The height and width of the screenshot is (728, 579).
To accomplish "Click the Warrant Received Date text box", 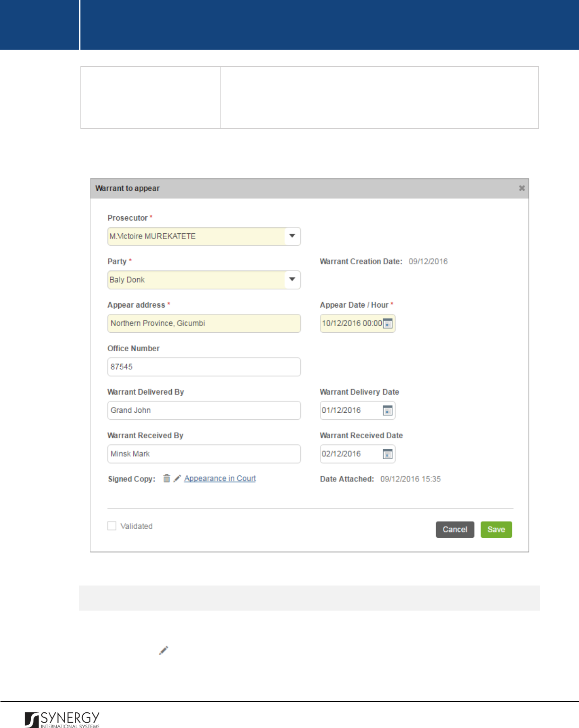I will tap(351, 454).
